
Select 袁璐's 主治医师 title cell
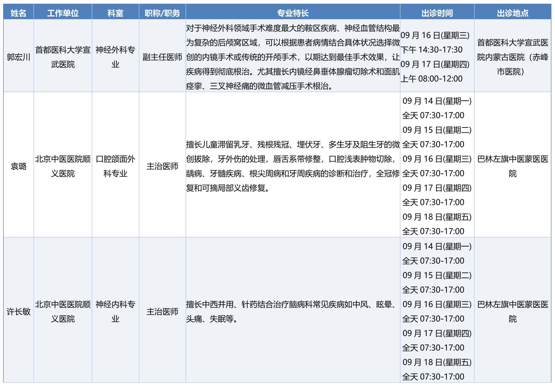click(x=162, y=166)
